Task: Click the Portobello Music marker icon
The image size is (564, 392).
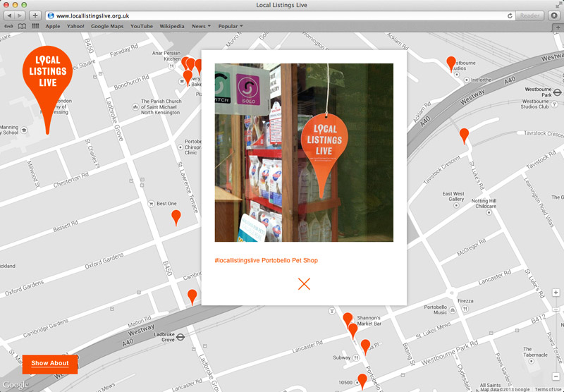Action: coord(453,310)
